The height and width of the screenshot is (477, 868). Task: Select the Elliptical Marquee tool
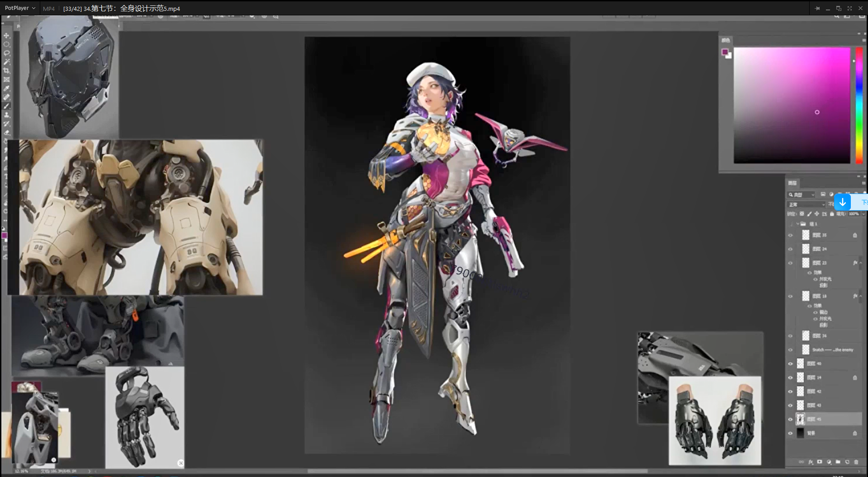coord(6,44)
